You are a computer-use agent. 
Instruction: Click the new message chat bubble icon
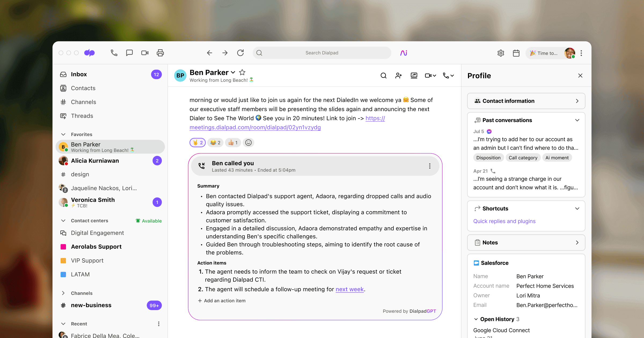click(x=129, y=53)
